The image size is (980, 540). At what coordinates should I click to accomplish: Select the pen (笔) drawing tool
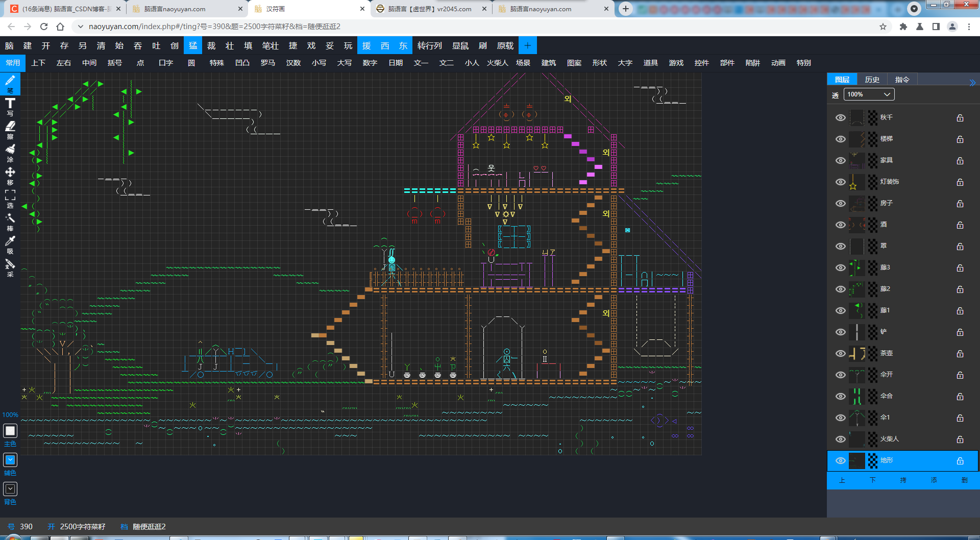click(x=10, y=83)
